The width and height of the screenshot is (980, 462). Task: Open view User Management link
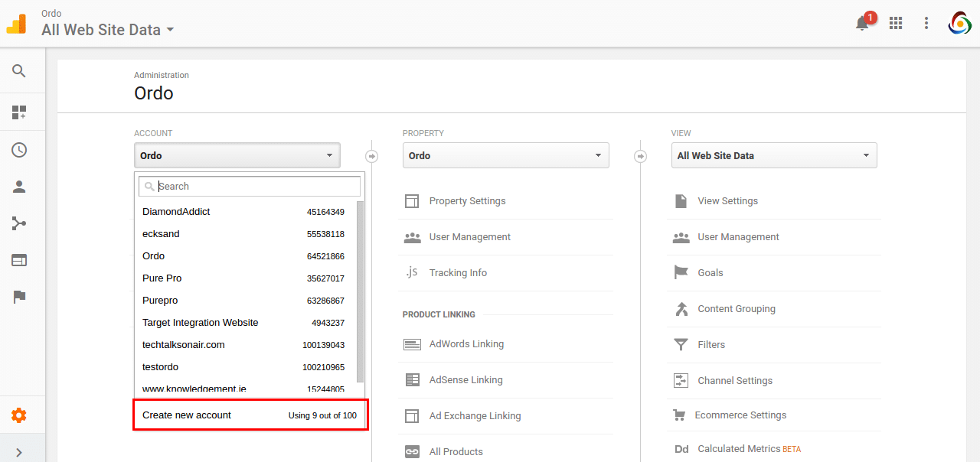coord(738,237)
